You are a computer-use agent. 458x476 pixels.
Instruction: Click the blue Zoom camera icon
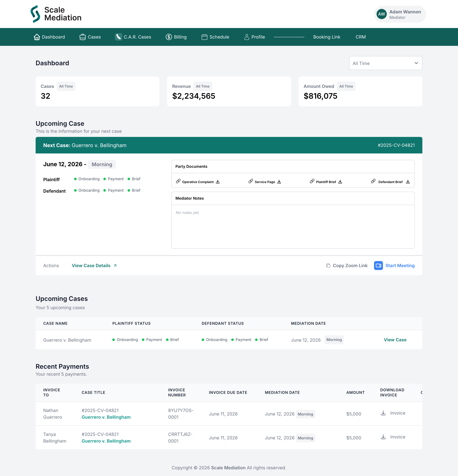coord(378,265)
